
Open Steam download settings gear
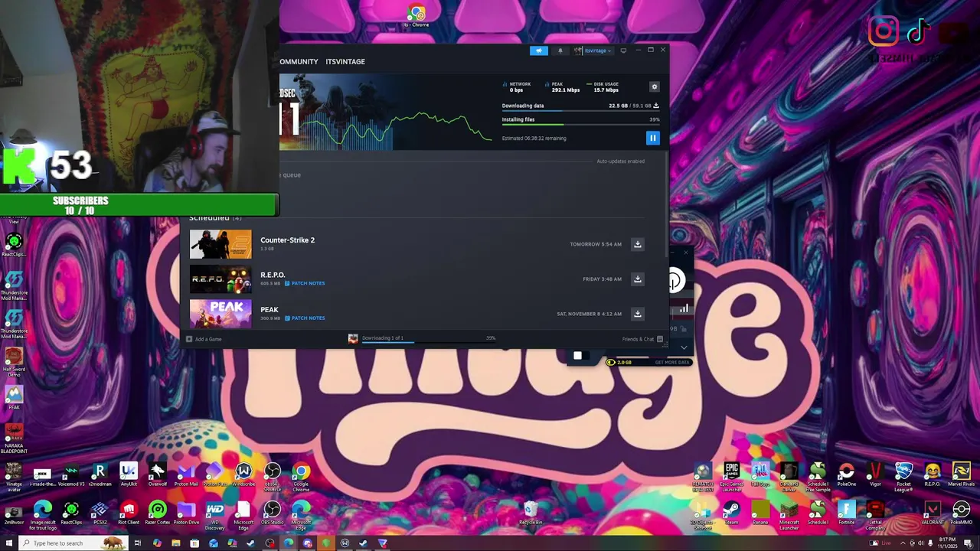tap(654, 87)
